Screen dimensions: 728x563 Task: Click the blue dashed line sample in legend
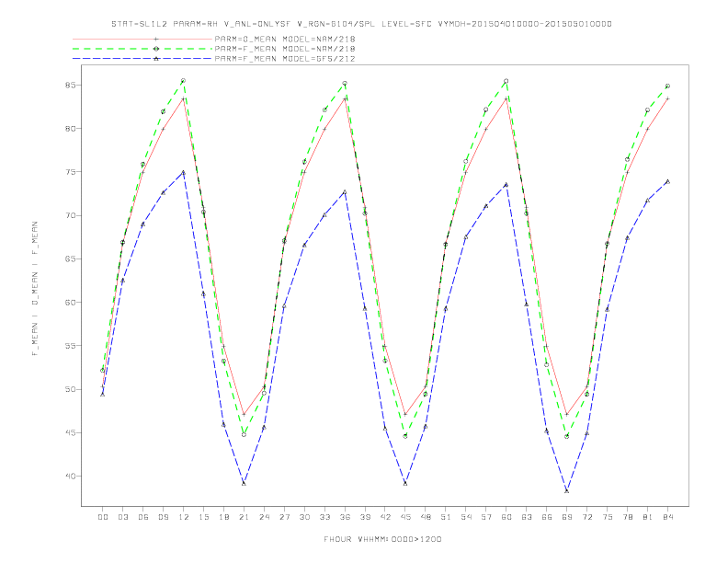[142, 59]
